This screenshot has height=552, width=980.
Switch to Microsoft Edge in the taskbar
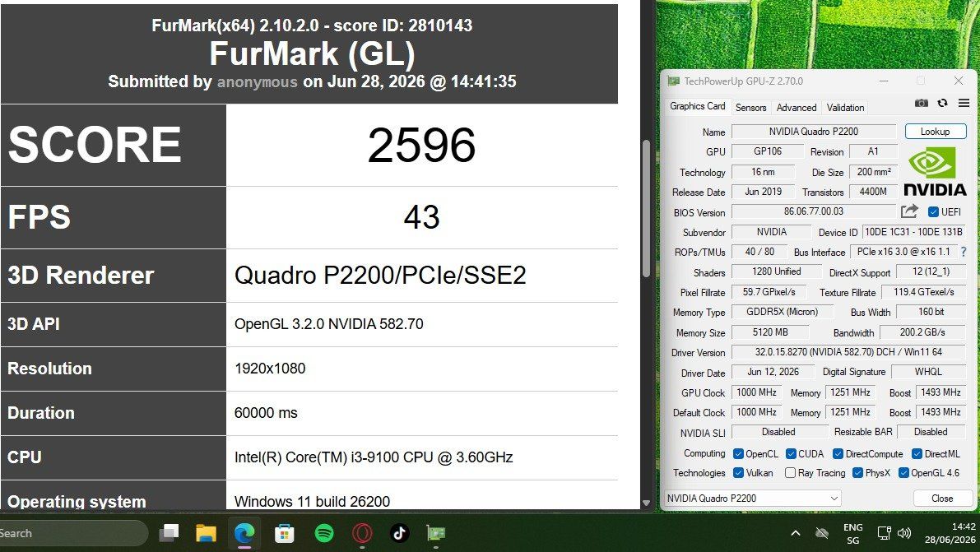244,533
